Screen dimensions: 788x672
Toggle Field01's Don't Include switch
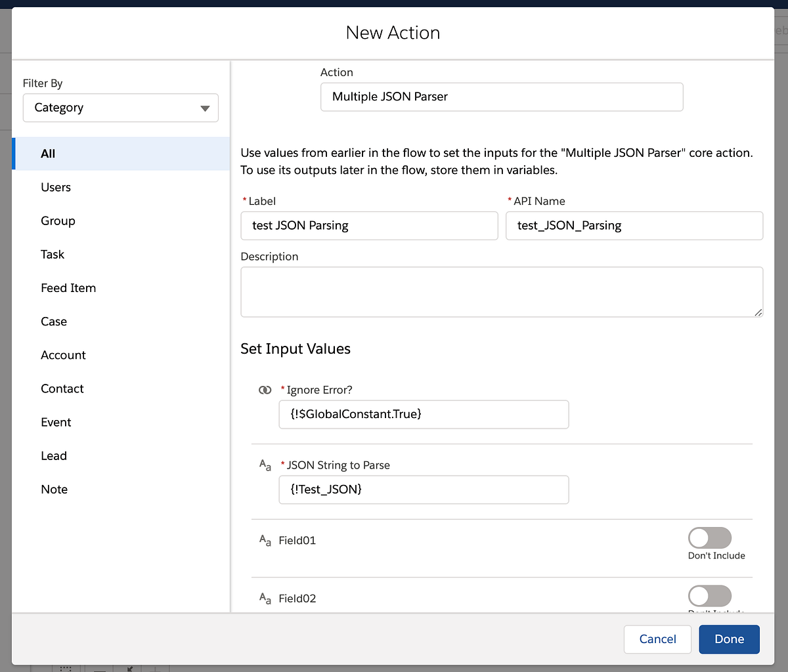pos(710,538)
